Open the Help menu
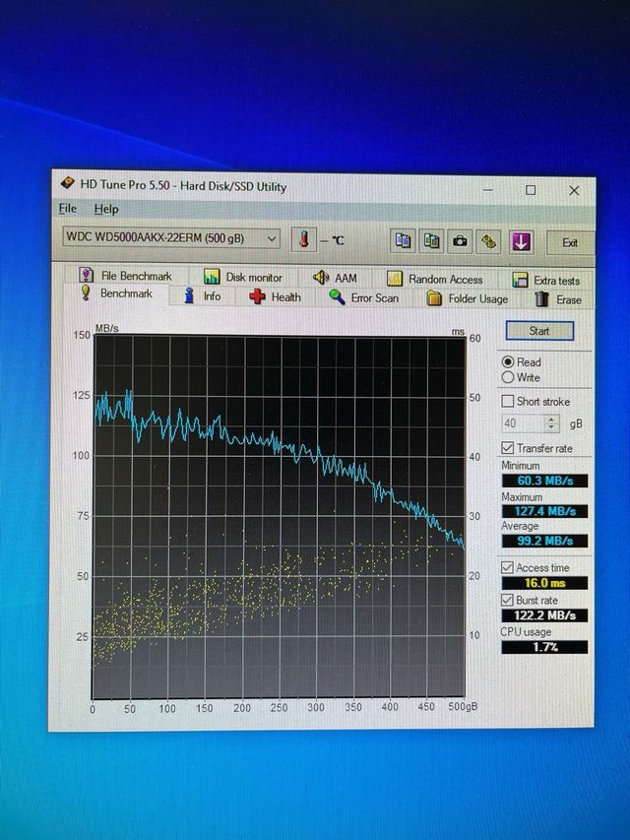 tap(106, 209)
